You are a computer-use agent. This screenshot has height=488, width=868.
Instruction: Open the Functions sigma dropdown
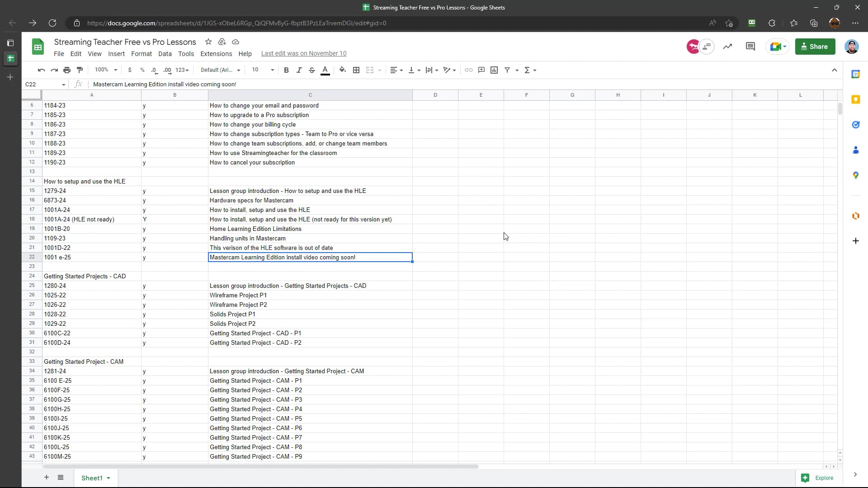[530, 70]
